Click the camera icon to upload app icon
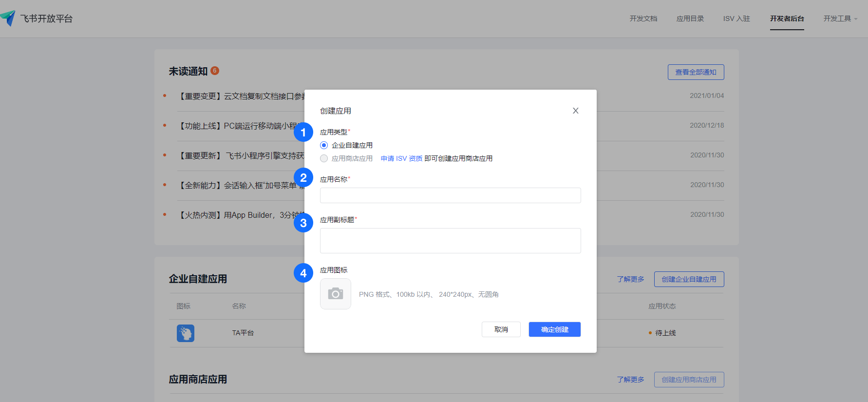Viewport: 868px width, 402px height. coord(335,294)
